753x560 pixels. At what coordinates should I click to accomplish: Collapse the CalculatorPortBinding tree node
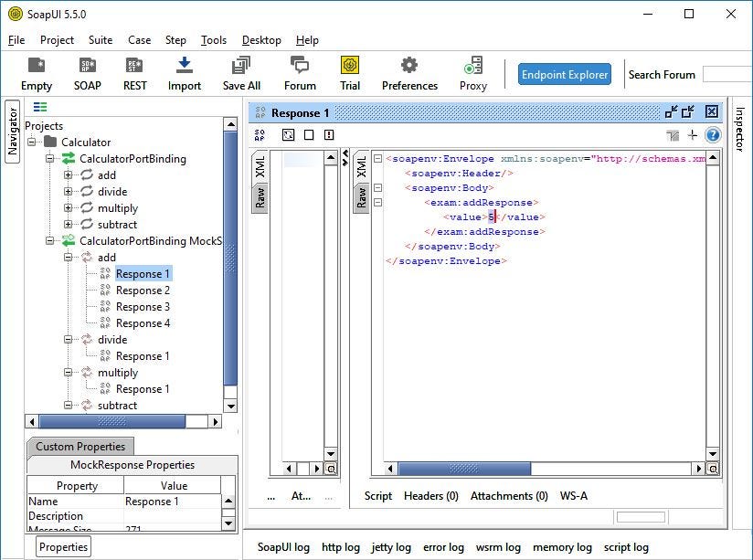pyautogui.click(x=52, y=158)
